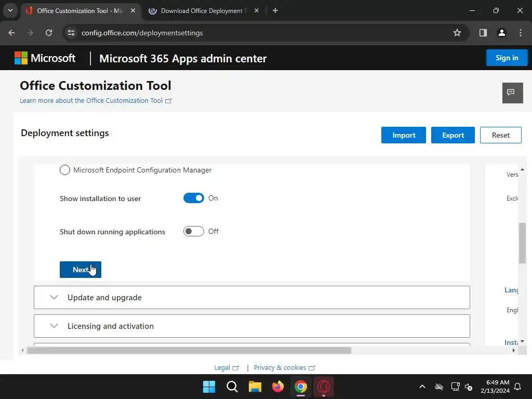Image resolution: width=532 pixels, height=399 pixels.
Task: Open the feedback chat icon
Action: tap(512, 92)
